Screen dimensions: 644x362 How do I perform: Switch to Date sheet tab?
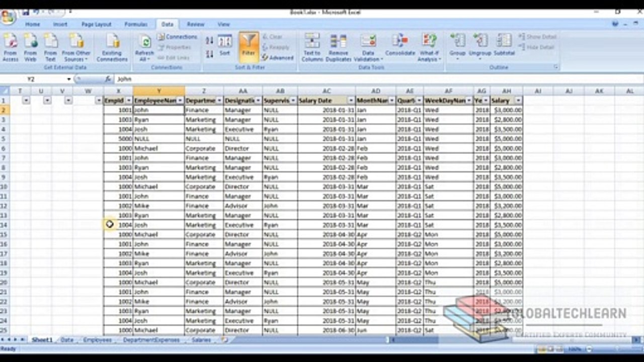[x=67, y=340]
